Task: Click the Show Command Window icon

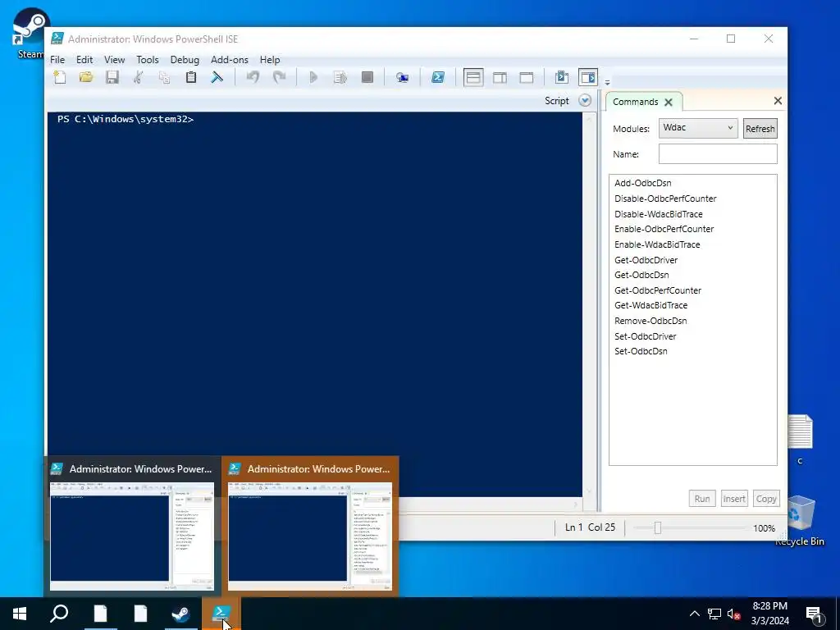Action: (x=561, y=78)
